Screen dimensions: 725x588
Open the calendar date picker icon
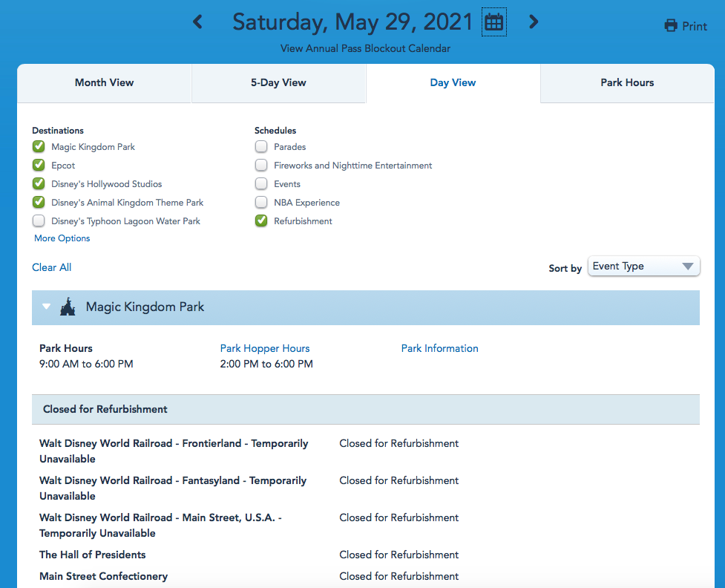494,23
